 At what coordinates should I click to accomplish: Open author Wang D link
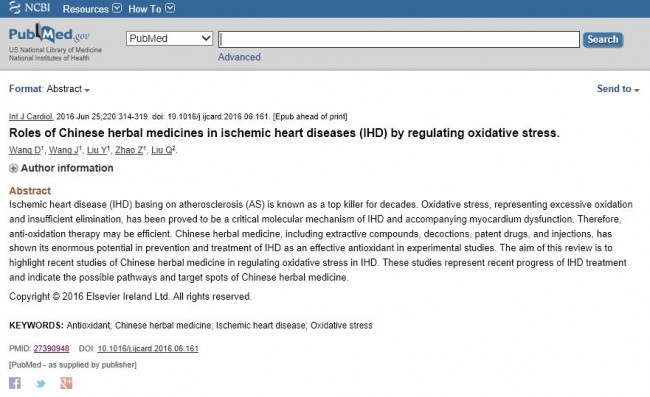(25, 150)
